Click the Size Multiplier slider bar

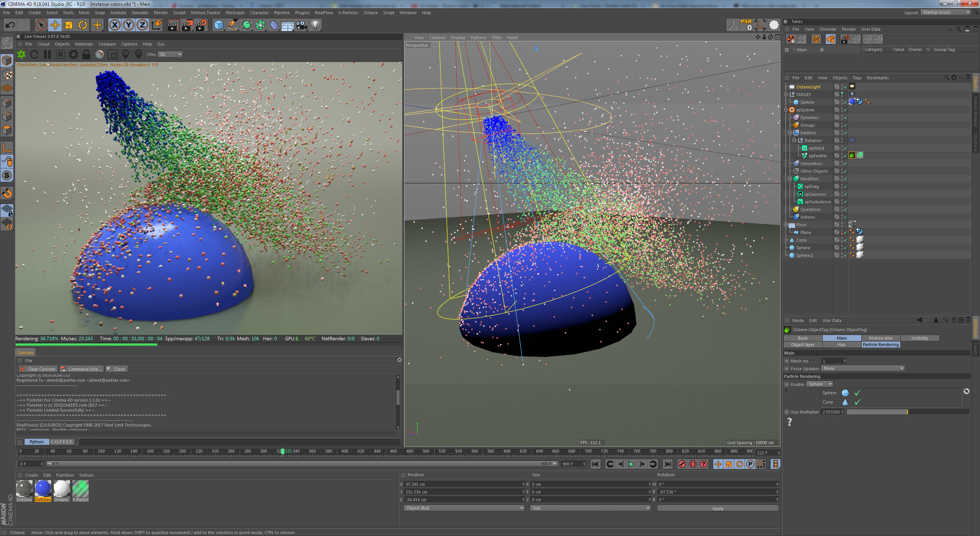click(x=907, y=412)
